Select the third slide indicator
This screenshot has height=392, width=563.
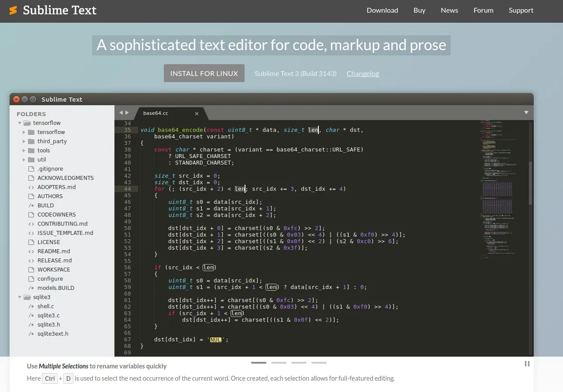(299, 363)
